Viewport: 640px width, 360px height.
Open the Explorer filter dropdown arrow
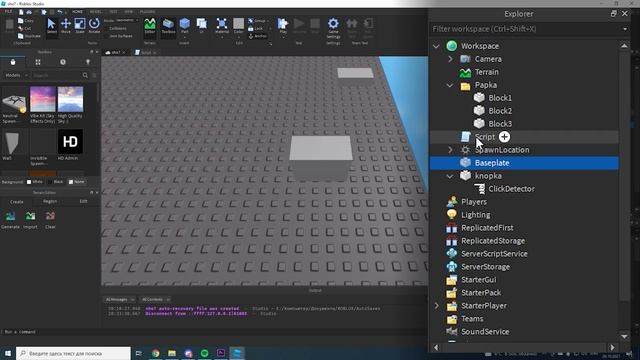click(x=625, y=29)
